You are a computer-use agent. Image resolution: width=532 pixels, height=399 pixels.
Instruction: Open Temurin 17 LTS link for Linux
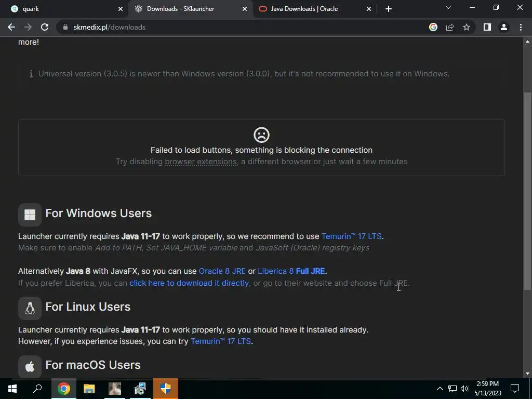(x=221, y=341)
